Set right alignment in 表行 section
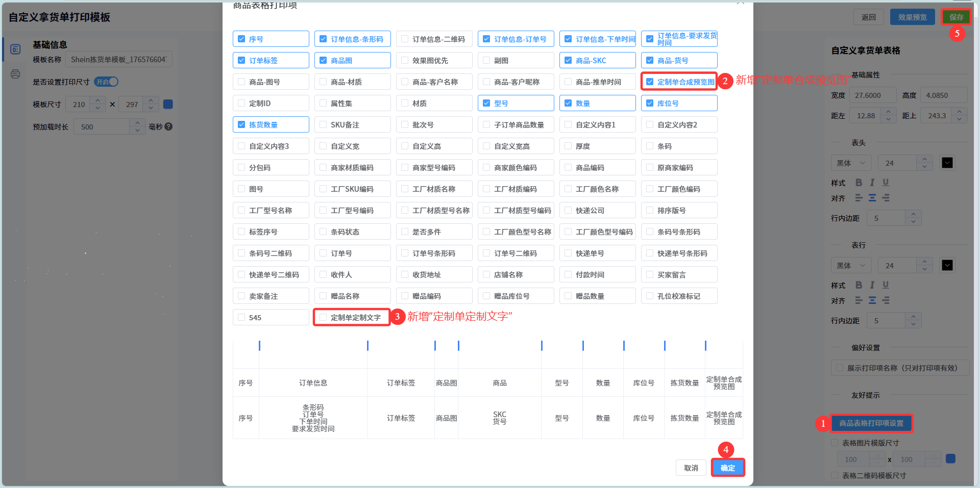The width and height of the screenshot is (980, 488). [886, 300]
